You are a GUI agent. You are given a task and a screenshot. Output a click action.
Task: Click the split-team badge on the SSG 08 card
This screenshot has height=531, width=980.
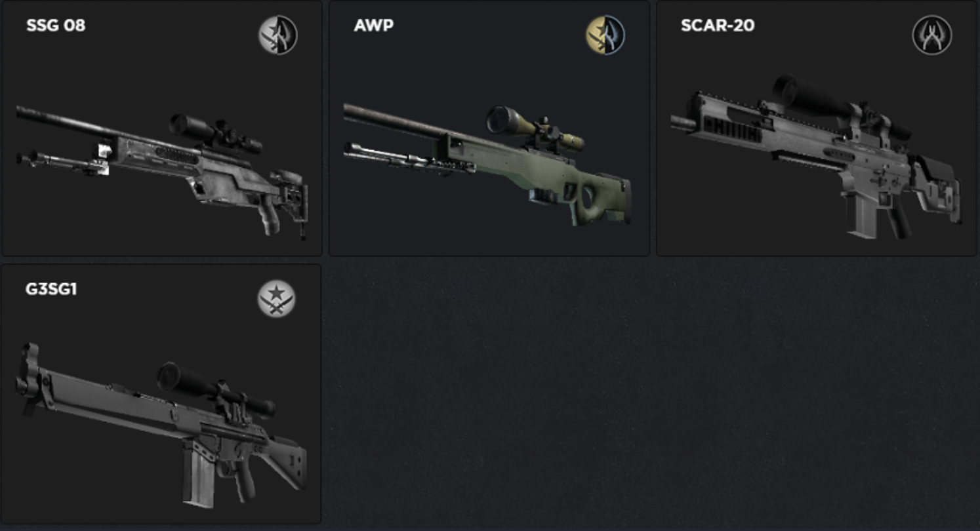click(x=277, y=35)
